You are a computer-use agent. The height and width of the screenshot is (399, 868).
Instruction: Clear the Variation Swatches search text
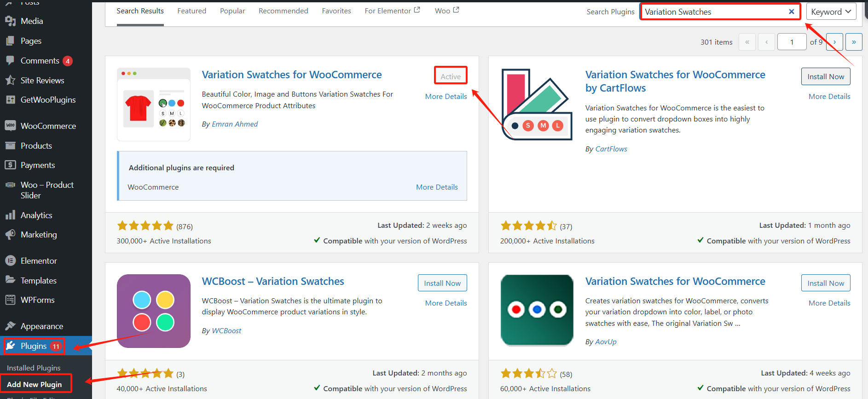point(791,12)
